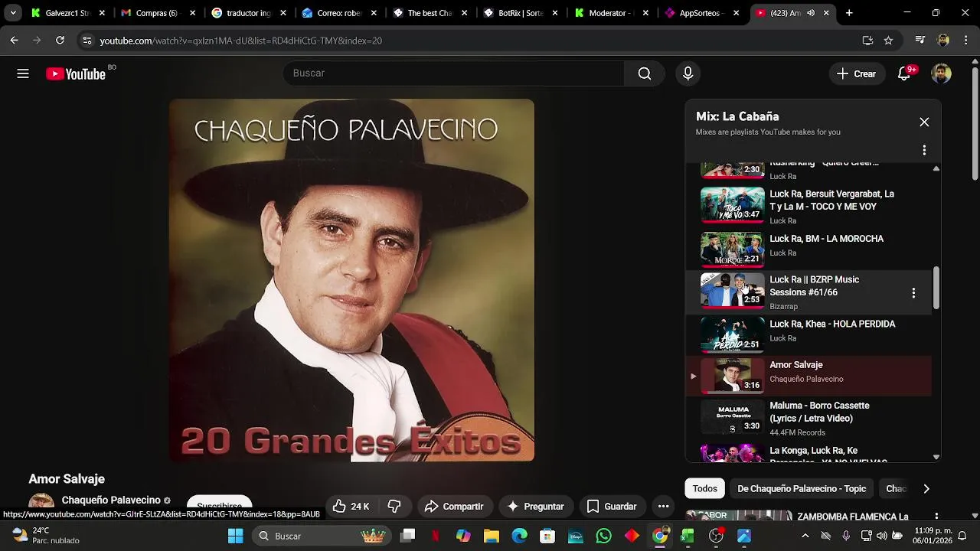Open Microsoft Edge from the taskbar

coord(520,536)
